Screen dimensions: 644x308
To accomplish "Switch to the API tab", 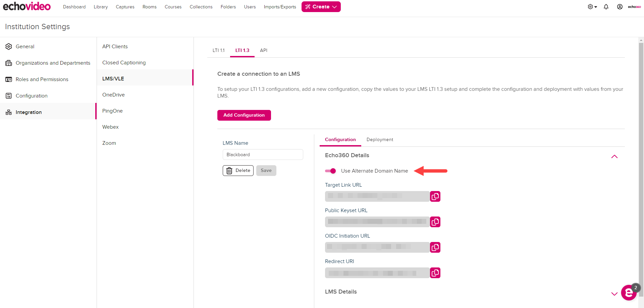I will coord(264,50).
